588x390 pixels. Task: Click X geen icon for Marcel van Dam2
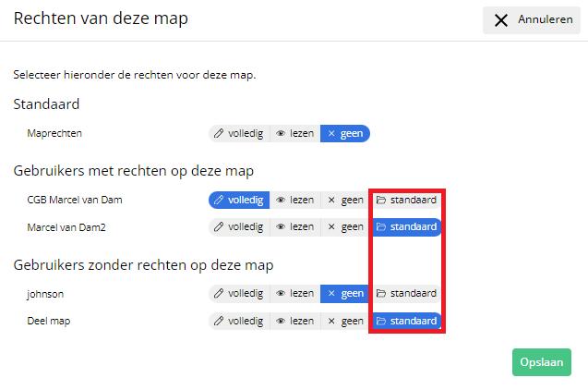pos(332,226)
